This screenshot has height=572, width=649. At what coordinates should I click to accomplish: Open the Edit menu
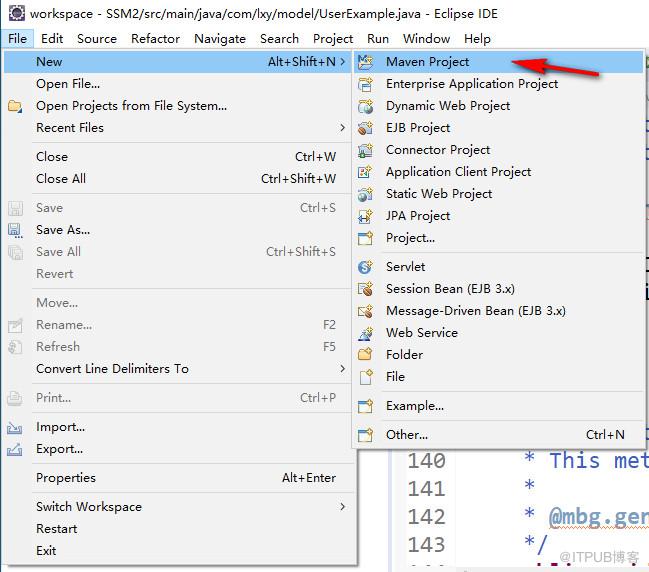pyautogui.click(x=52, y=38)
